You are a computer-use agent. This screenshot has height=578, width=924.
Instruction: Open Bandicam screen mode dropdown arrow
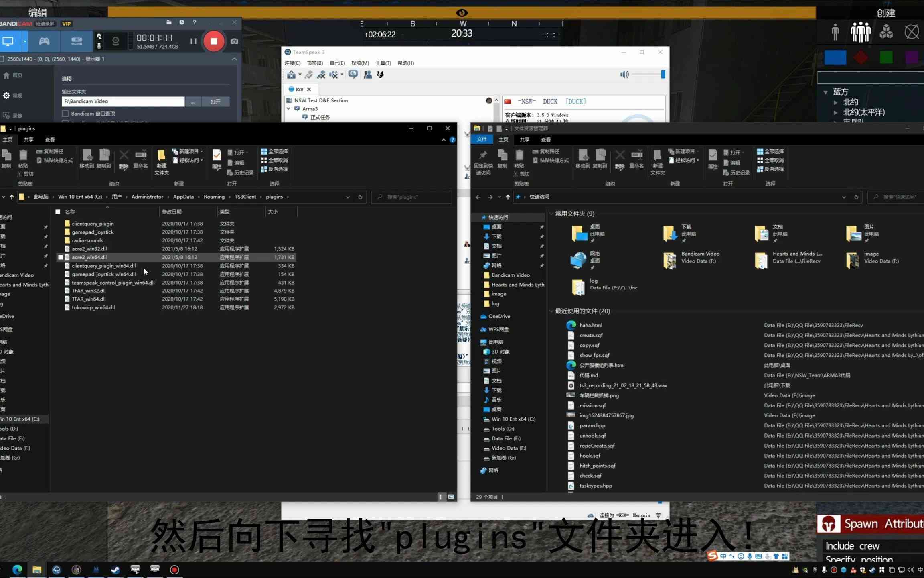click(x=25, y=41)
